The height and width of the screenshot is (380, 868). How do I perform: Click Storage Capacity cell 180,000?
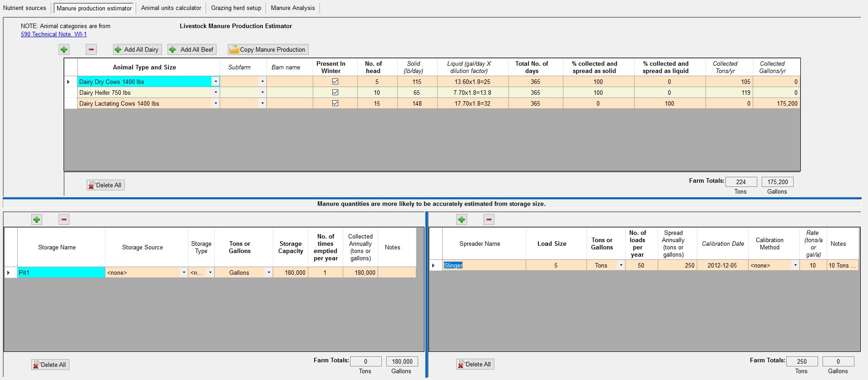click(x=291, y=273)
